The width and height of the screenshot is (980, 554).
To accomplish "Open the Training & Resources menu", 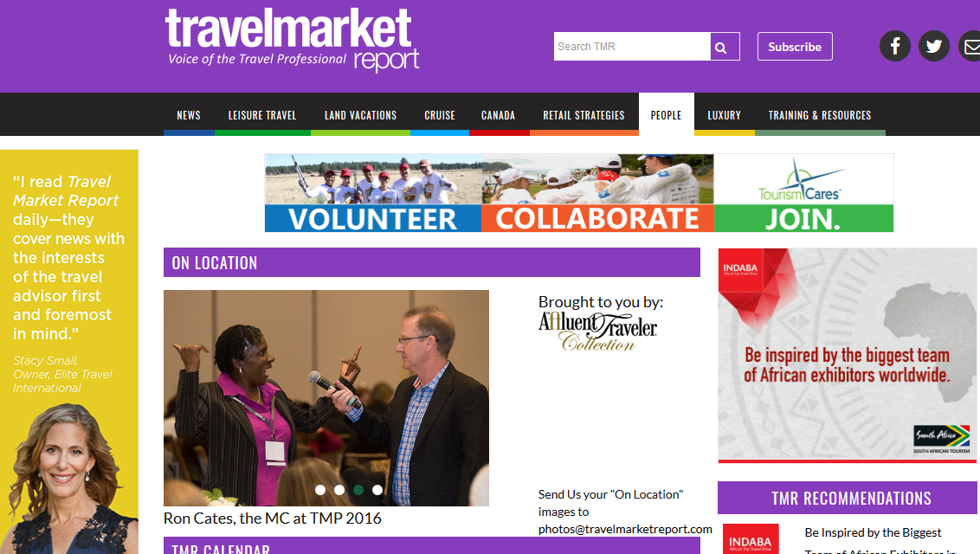I will pyautogui.click(x=820, y=115).
